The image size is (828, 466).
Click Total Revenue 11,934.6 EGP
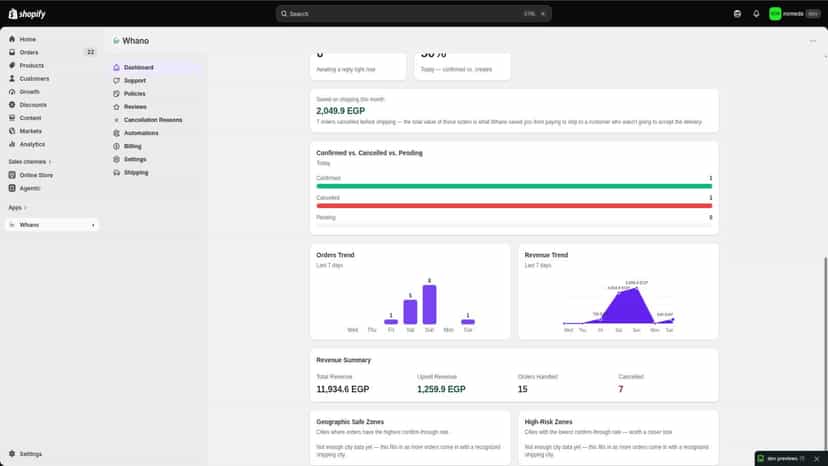tap(343, 389)
